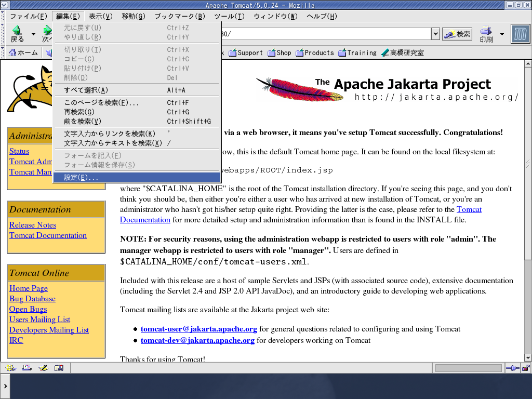Screen dimensions: 532x399
Task: Click the Back (戻る) arrow button
Action: [x=17, y=34]
